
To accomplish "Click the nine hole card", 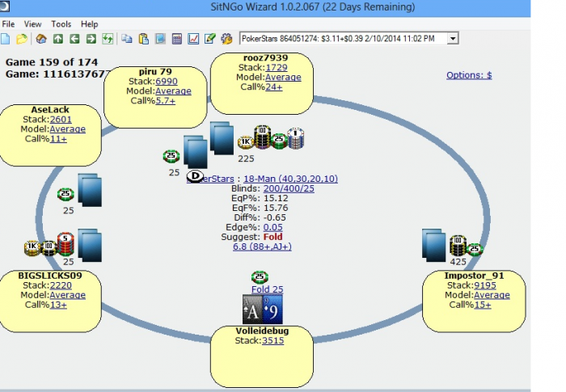I will (x=272, y=310).
